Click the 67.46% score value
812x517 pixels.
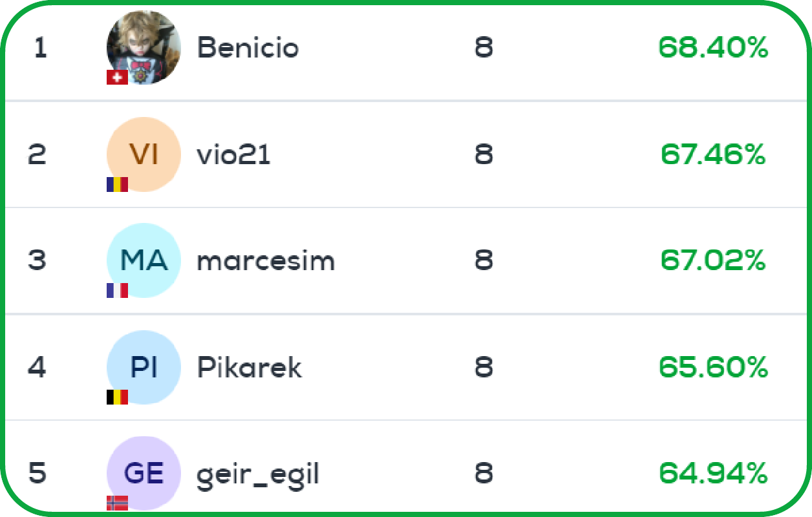[x=713, y=154]
